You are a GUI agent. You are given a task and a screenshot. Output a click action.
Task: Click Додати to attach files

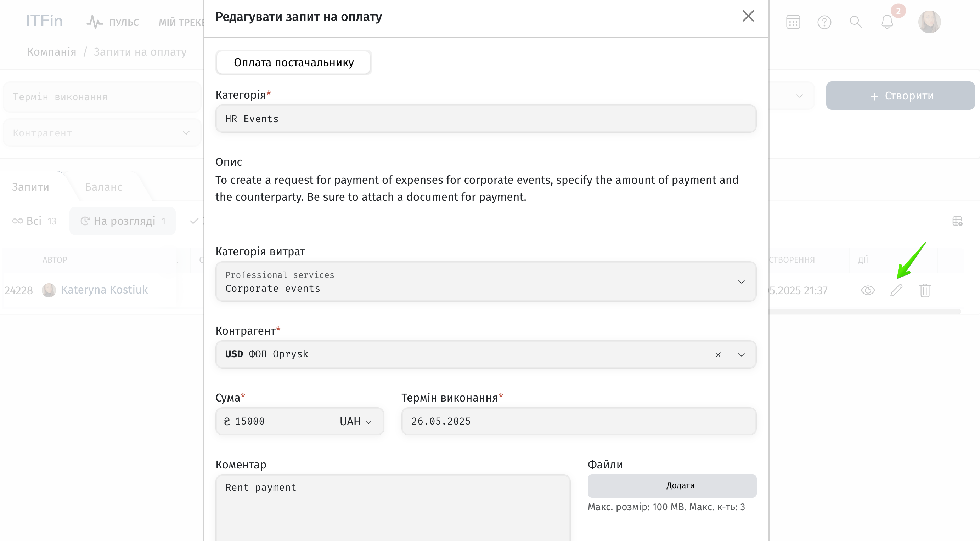pyautogui.click(x=672, y=486)
